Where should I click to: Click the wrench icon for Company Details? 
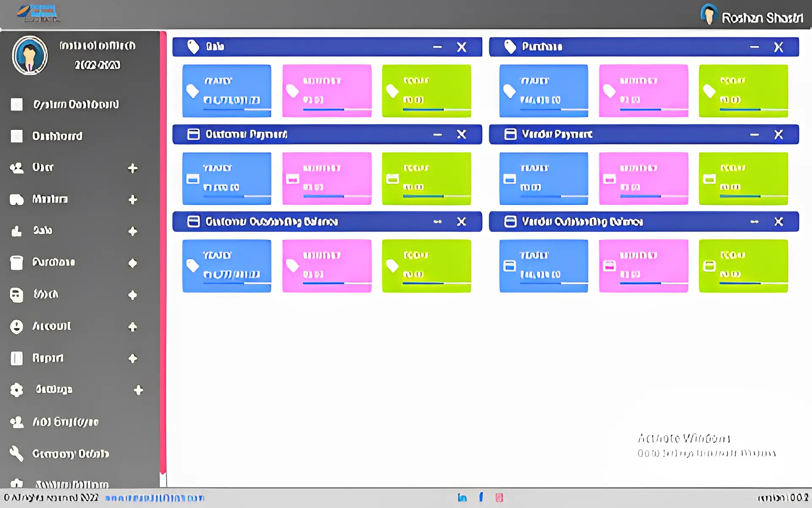pyautogui.click(x=16, y=453)
